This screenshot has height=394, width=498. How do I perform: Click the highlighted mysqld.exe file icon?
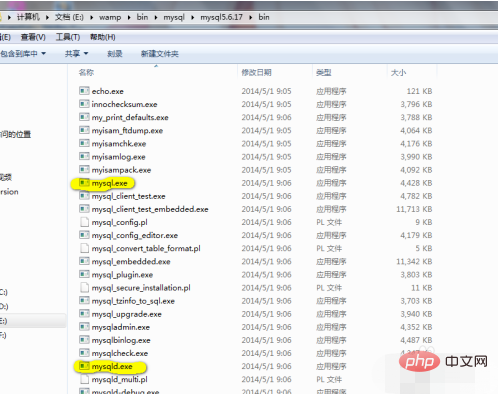click(x=84, y=366)
